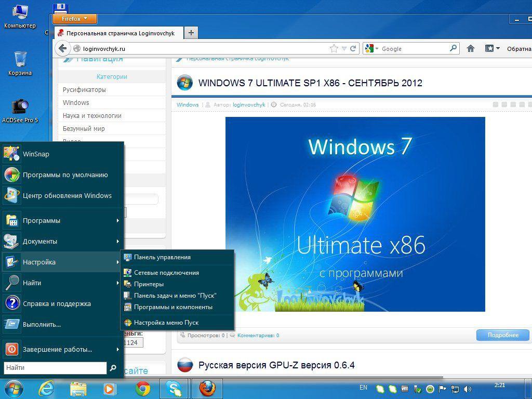This screenshot has width=532, height=399.
Task: Open Windows Explorer from the taskbar
Action: tap(78, 389)
